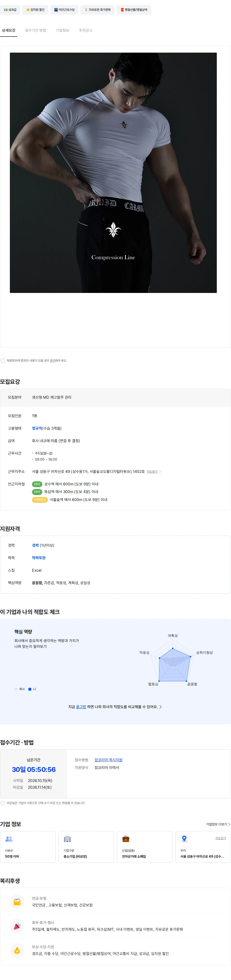This screenshot has width=231, height=980.
Task: Click the 수인분당선 badge for 서울숲역
Action: pyautogui.click(x=40, y=500)
